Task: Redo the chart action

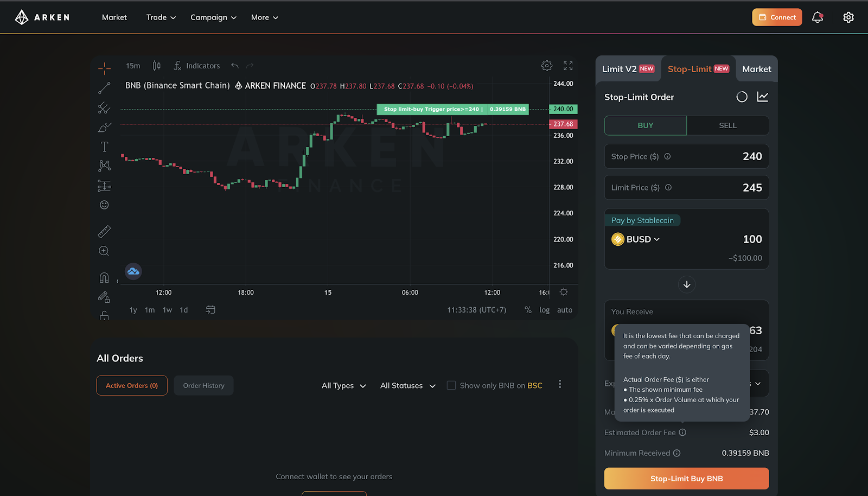Action: point(250,66)
